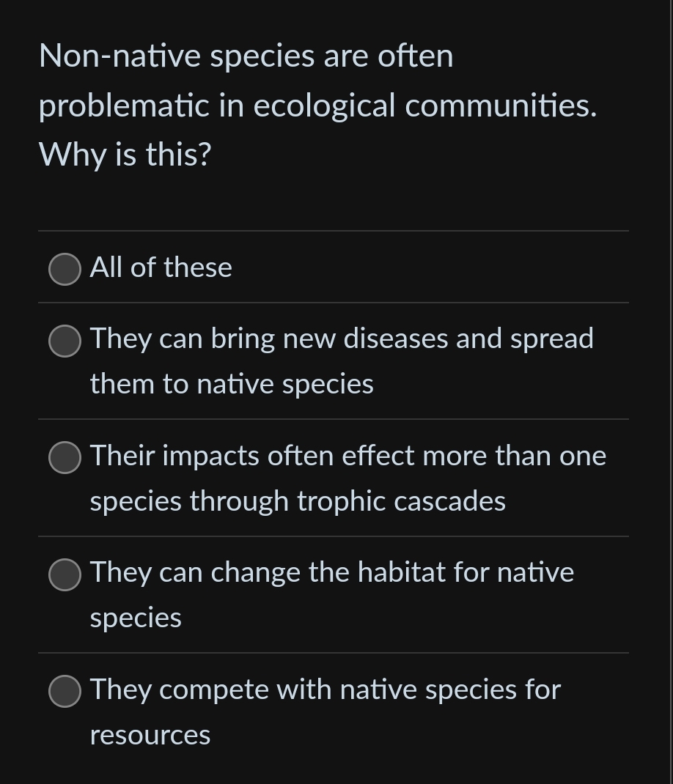Select the answer about changing native habitat
The height and width of the screenshot is (784, 673).
tap(65, 574)
